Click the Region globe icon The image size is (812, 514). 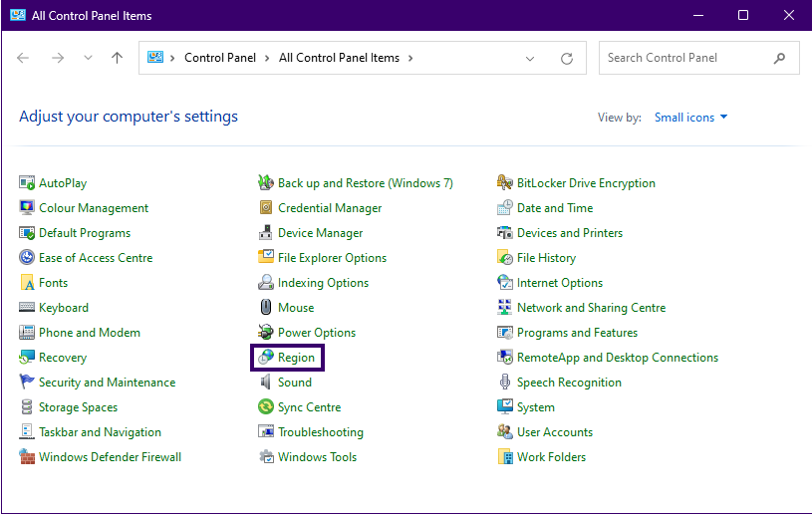(x=266, y=357)
